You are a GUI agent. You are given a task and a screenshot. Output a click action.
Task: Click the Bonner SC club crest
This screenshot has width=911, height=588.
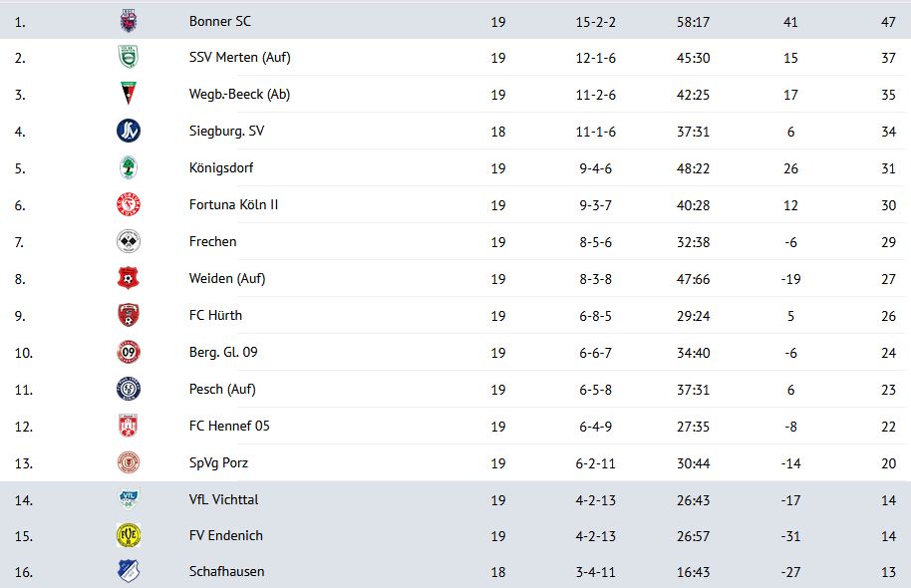click(x=128, y=21)
